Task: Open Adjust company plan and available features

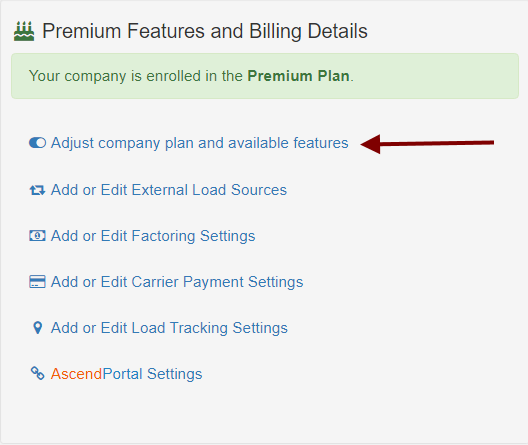Action: [x=199, y=143]
